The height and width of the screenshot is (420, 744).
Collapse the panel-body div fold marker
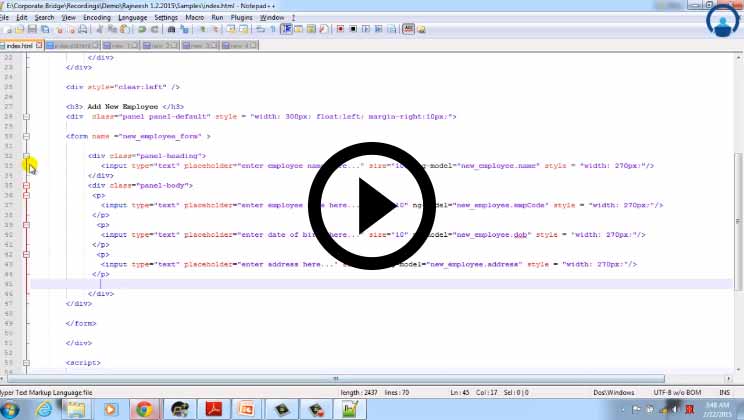pos(26,185)
